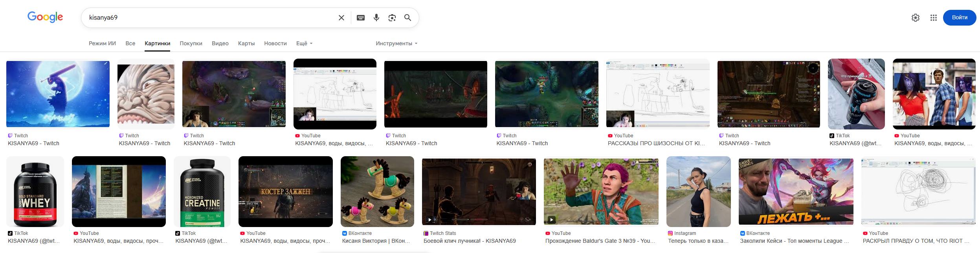Open quick settings gear icon
980x253 pixels.
(x=916, y=18)
